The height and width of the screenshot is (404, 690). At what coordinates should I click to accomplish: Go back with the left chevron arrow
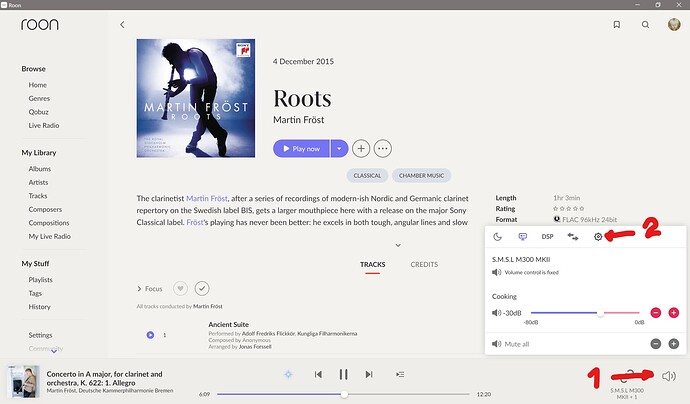click(122, 25)
